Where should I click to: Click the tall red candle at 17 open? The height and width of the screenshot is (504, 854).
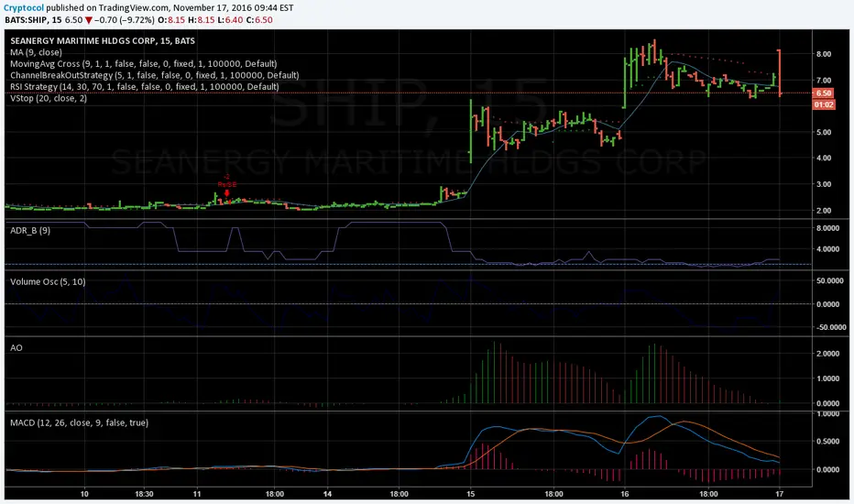(x=780, y=73)
